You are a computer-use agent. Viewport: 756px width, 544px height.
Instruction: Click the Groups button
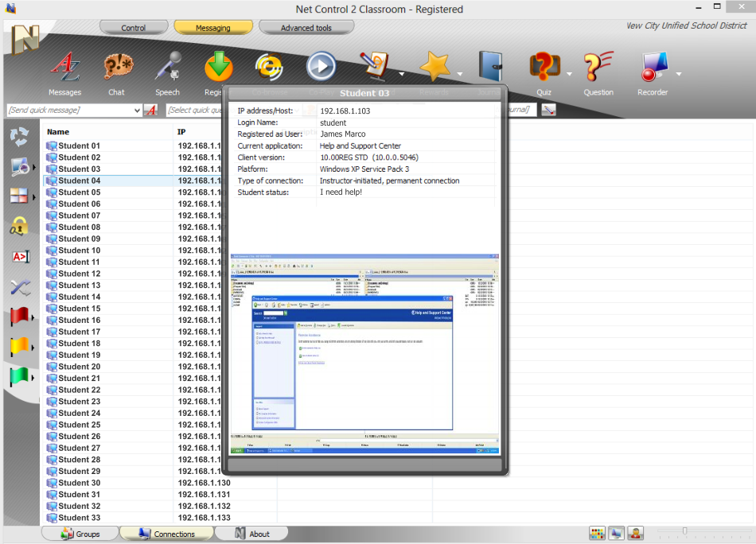tap(80, 534)
